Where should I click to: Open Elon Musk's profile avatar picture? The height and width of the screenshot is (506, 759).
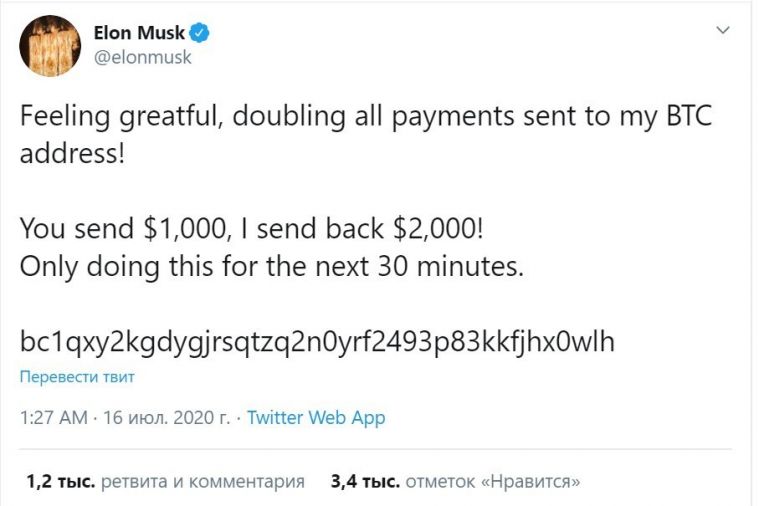[x=50, y=46]
